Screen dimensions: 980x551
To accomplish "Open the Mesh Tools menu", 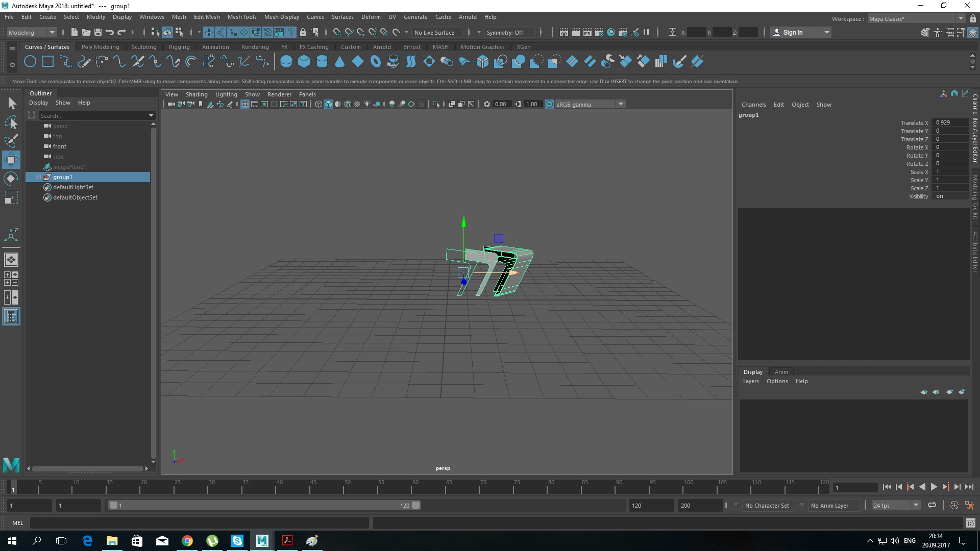I will [x=242, y=17].
